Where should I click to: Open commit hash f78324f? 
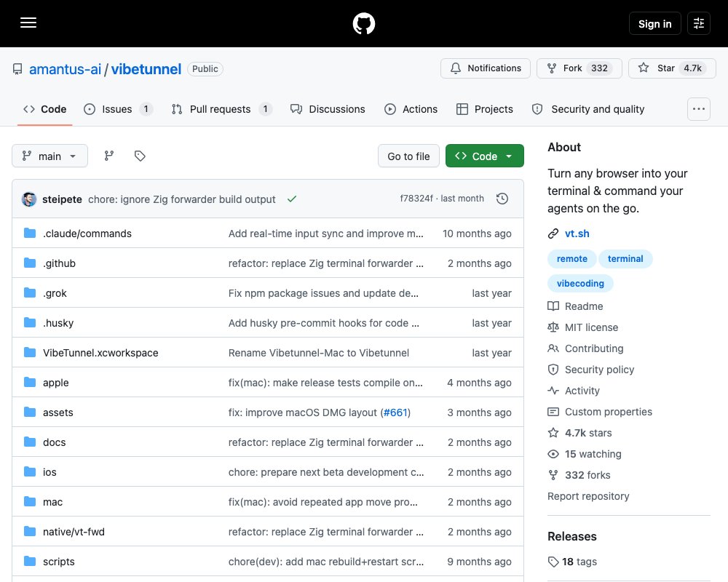pos(416,199)
